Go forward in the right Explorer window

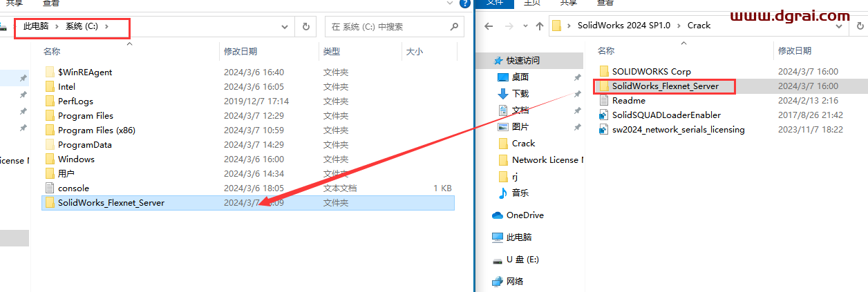pyautogui.click(x=508, y=26)
